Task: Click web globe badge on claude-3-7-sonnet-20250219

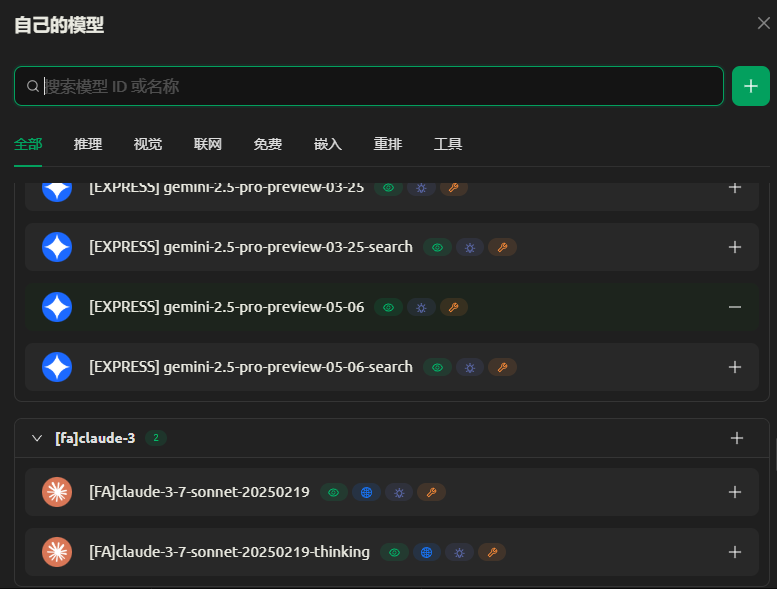Action: 366,492
